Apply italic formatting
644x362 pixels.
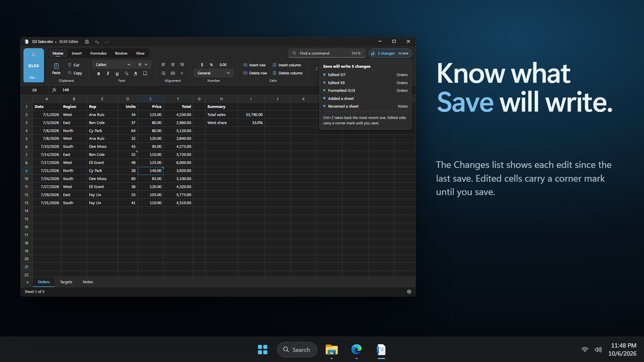point(108,73)
